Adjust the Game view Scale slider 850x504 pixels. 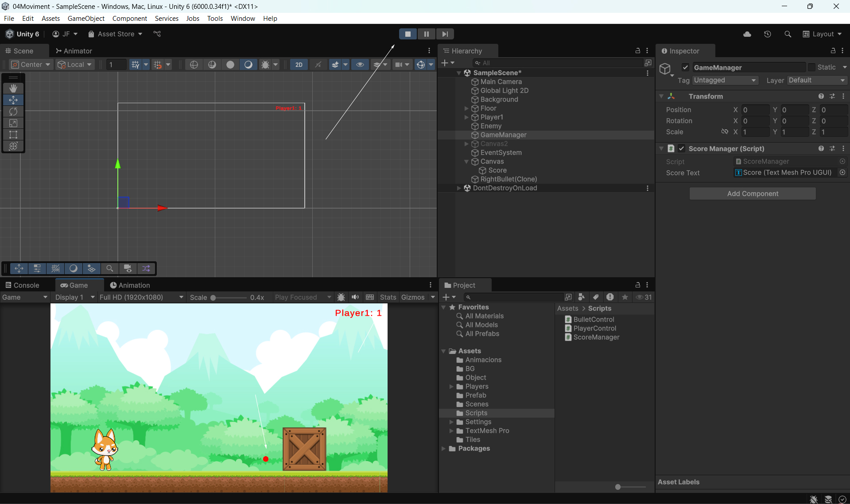pos(213,298)
